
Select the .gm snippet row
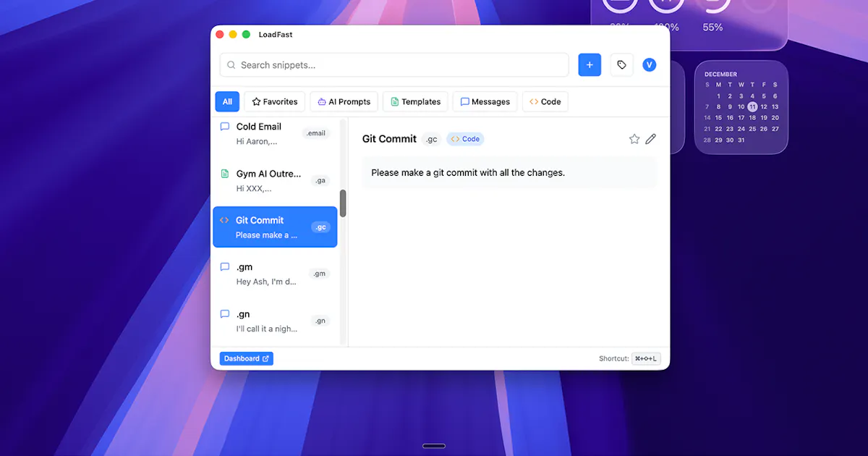click(x=275, y=274)
